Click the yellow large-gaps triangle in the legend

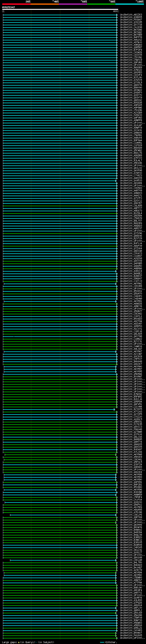pos(19,642)
